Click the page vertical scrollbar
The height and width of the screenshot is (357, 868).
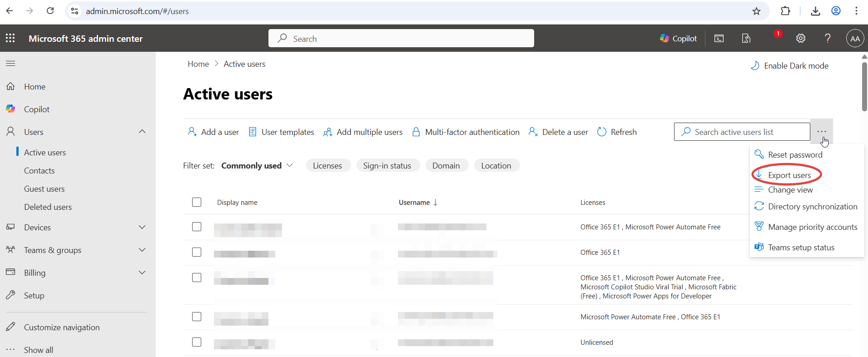point(864,86)
